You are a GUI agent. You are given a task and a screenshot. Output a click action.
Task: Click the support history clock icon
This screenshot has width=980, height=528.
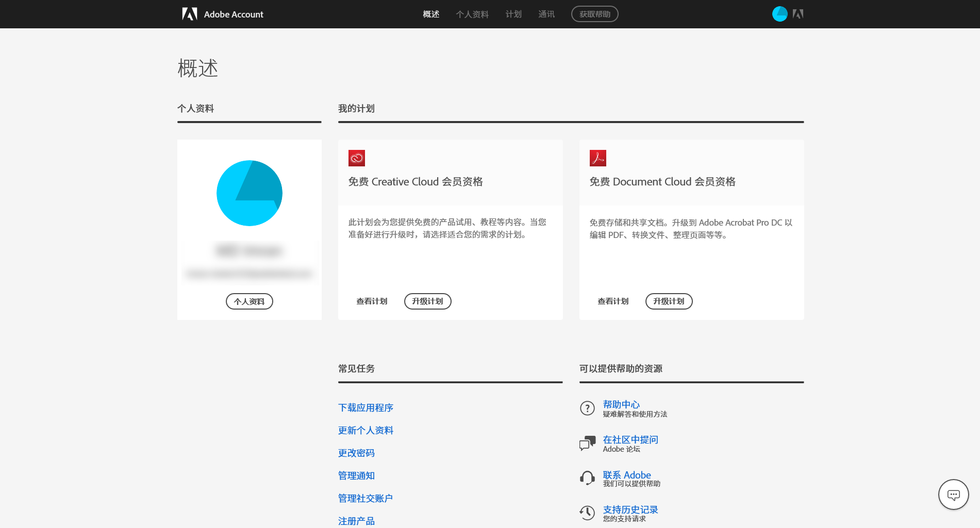[x=587, y=513]
